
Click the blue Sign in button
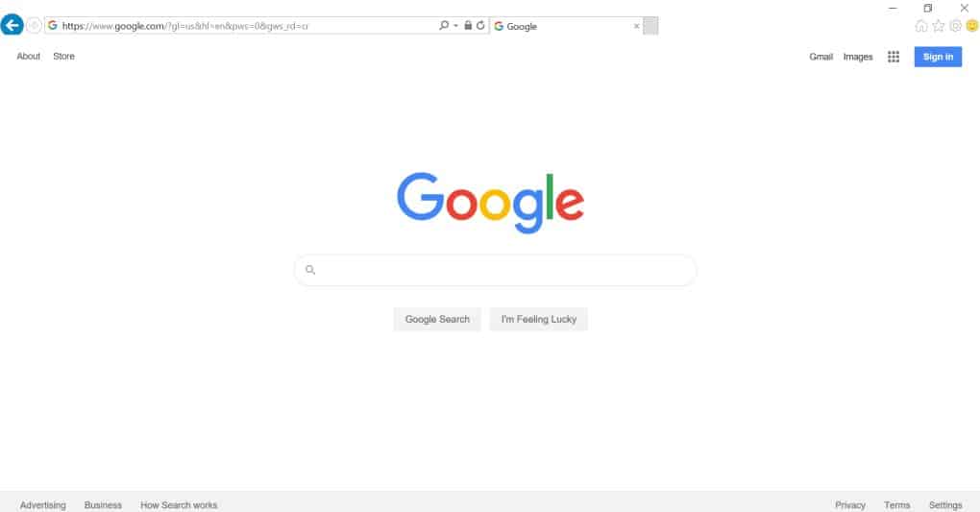pos(938,57)
